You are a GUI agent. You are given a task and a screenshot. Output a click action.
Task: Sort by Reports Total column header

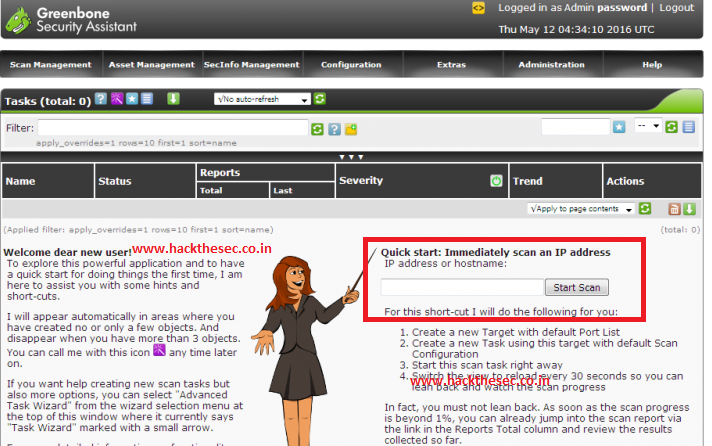click(x=211, y=190)
